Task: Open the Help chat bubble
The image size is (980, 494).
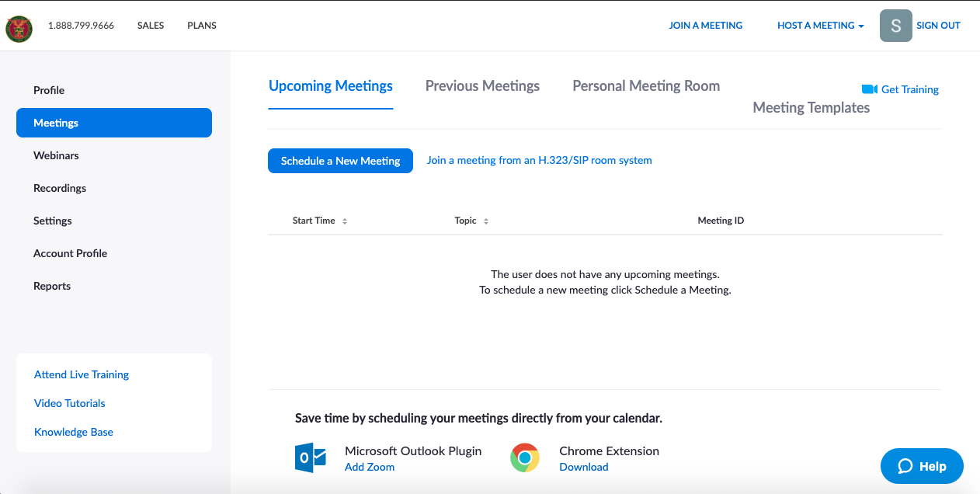Action: click(x=922, y=466)
